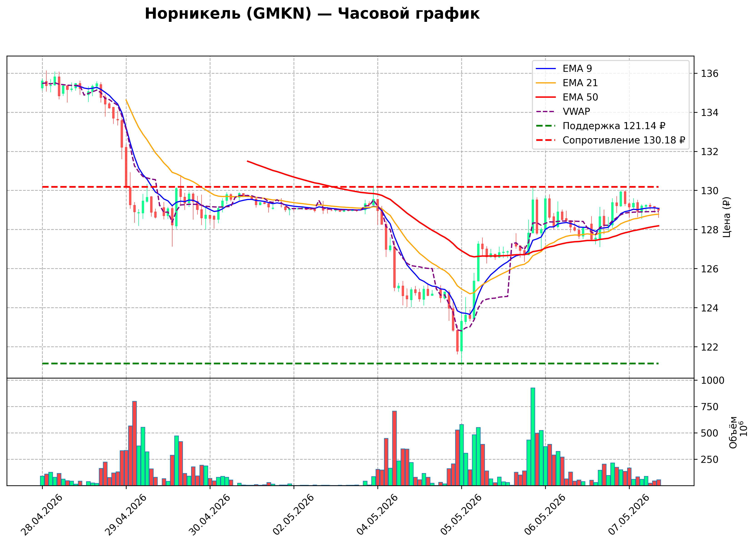This screenshot has height=544, width=756.
Task: Click the blue EMA 9 legend line sample
Action: click(x=546, y=69)
